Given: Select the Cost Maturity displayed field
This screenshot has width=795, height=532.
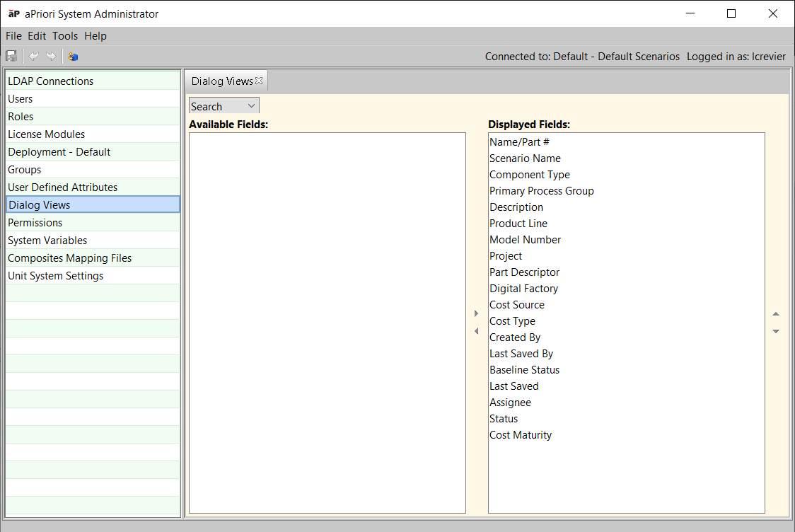Looking at the screenshot, I should [521, 435].
